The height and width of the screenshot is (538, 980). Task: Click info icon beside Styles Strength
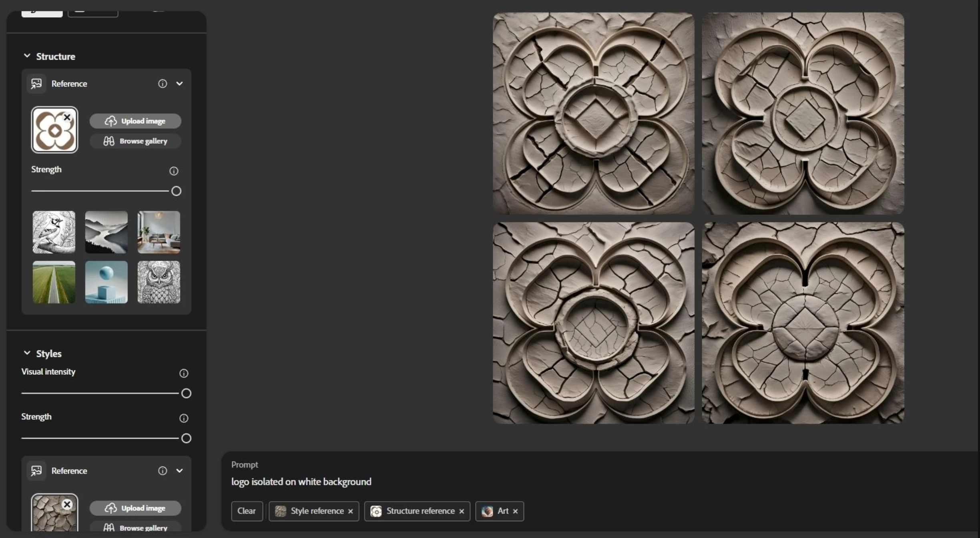(x=183, y=418)
